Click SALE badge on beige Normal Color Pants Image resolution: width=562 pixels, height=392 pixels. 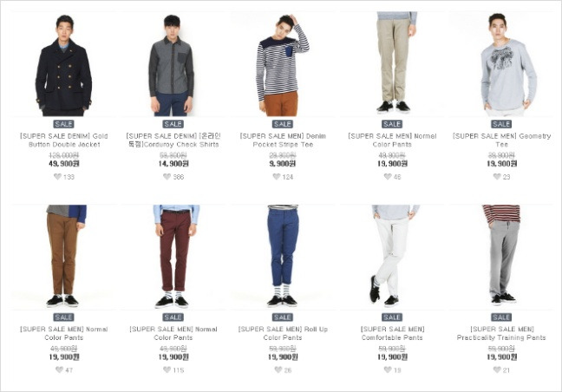[392, 124]
